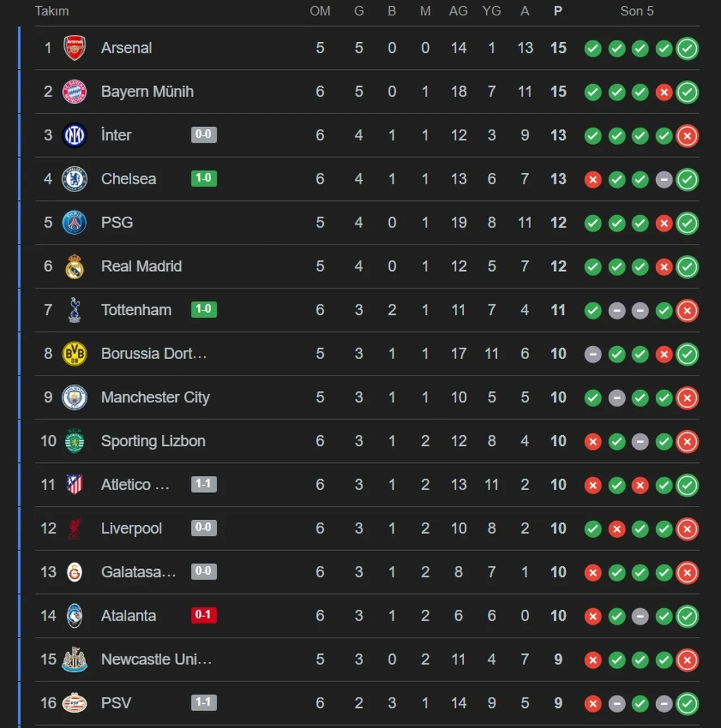
Task: Click the Bayern Münih club logo
Action: [74, 92]
